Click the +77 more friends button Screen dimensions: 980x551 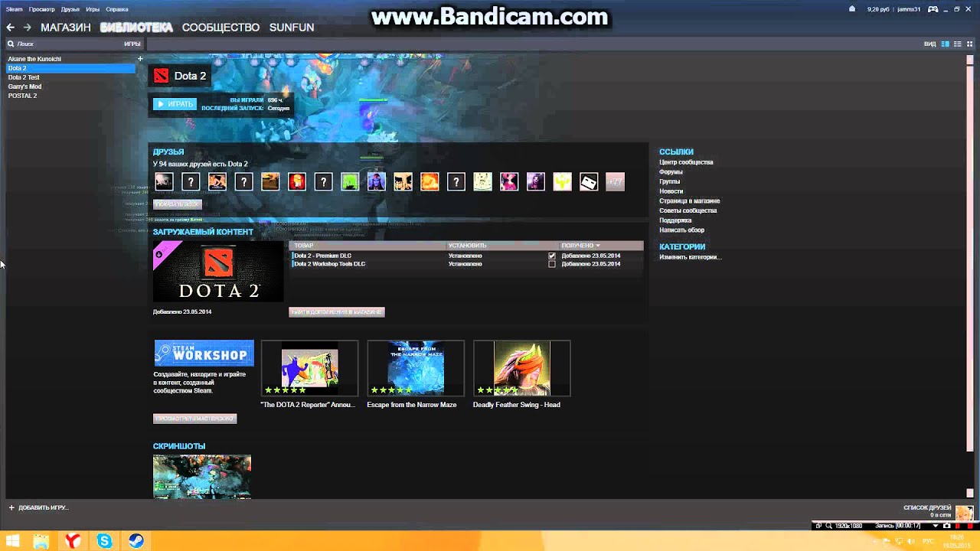615,181
